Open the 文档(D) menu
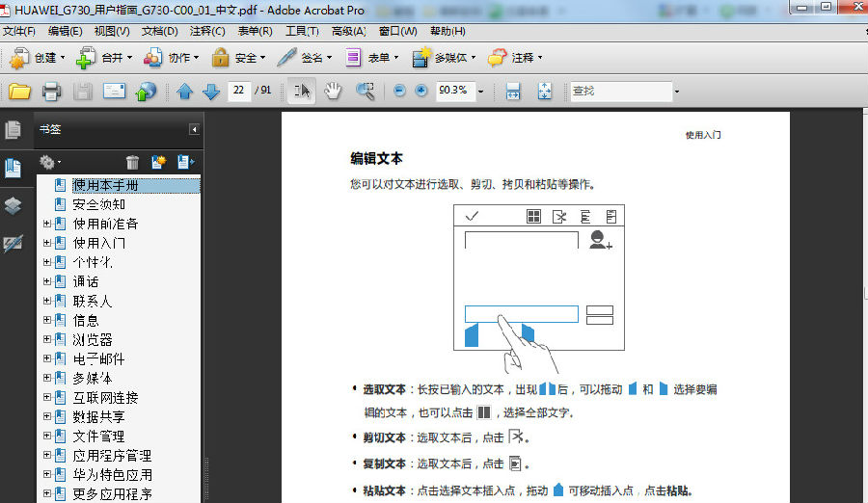 click(x=160, y=32)
